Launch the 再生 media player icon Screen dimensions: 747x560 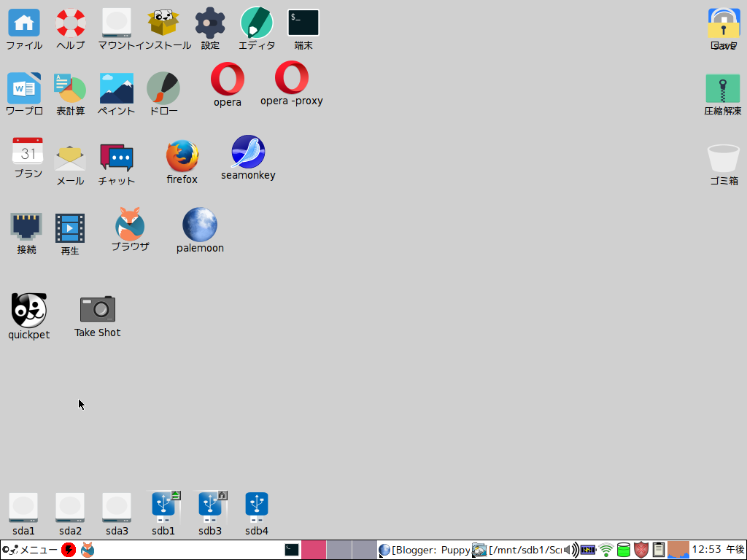point(70,228)
